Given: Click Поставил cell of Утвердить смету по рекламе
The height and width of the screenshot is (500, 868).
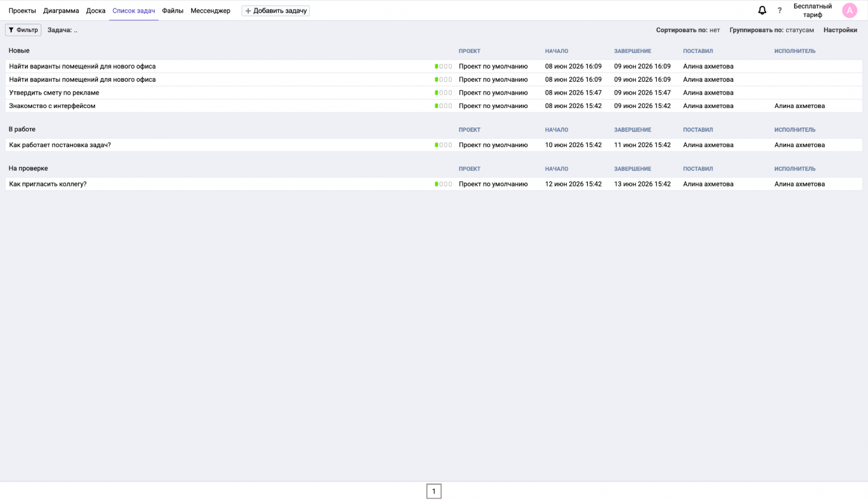Looking at the screenshot, I should tap(708, 92).
